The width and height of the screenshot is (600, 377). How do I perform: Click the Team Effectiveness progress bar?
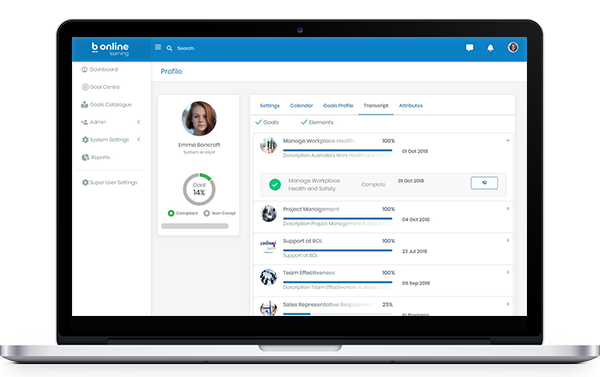point(338,282)
